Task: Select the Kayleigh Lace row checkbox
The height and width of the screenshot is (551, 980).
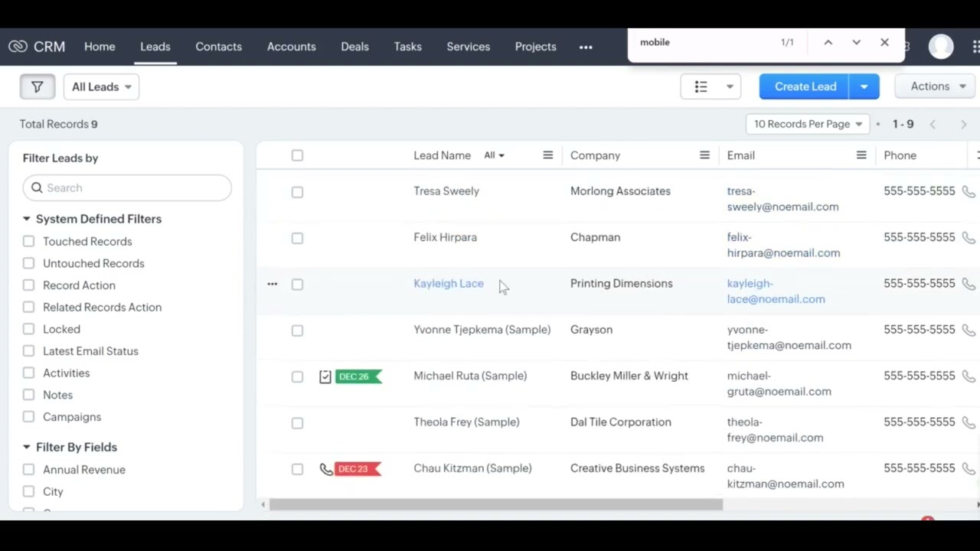Action: click(x=297, y=284)
